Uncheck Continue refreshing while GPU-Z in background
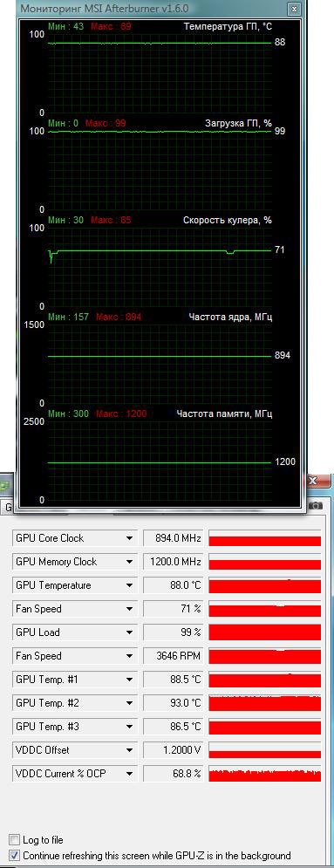Viewport: 334px width, 868px height. click(14, 855)
